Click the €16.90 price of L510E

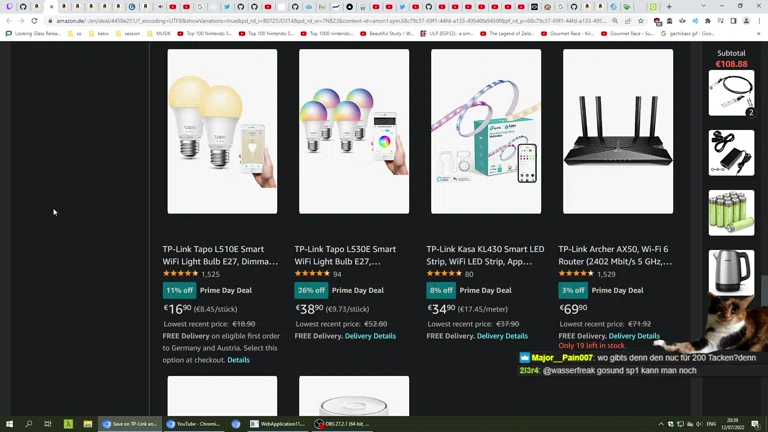coord(177,309)
